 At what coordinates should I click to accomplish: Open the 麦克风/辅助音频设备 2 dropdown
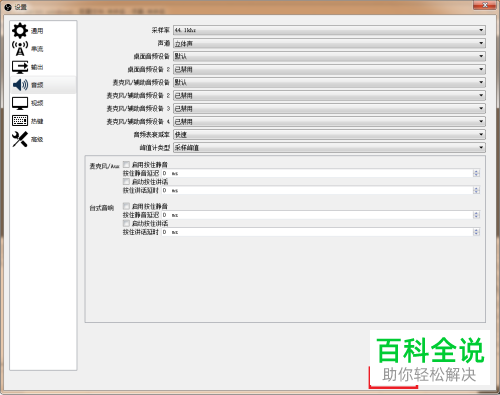tap(329, 95)
